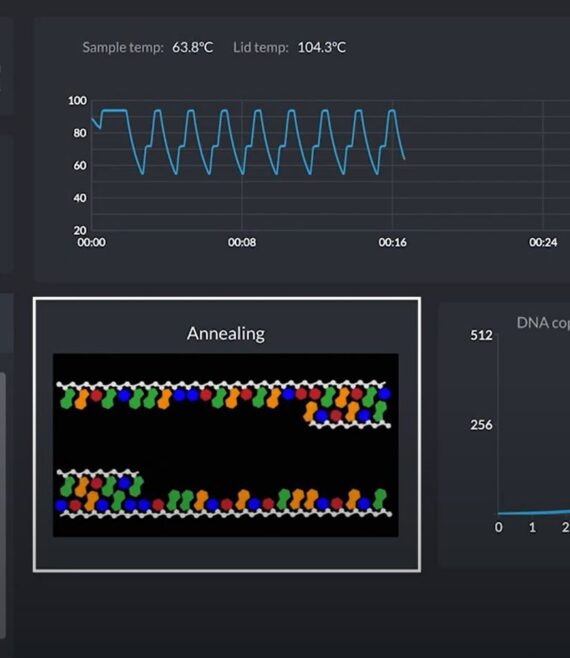The height and width of the screenshot is (658, 570).
Task: Click the temperature cycle curve graph
Action: pos(248,142)
